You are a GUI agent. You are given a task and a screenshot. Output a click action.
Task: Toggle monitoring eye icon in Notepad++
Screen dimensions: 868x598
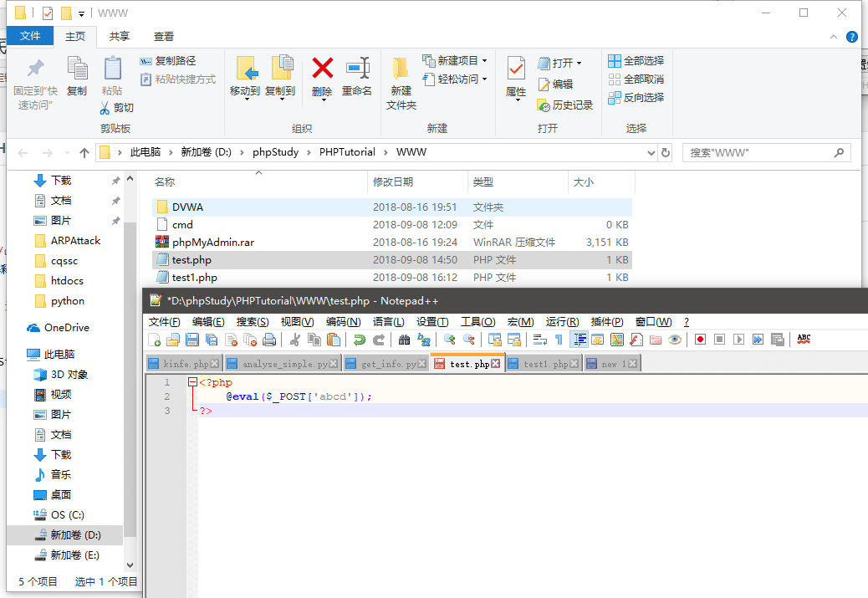tap(675, 340)
